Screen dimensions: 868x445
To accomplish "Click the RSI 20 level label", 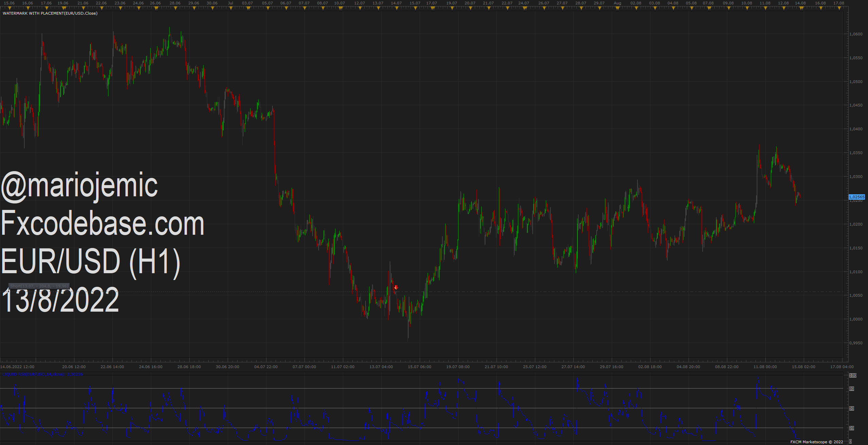I will pyautogui.click(x=852, y=428).
